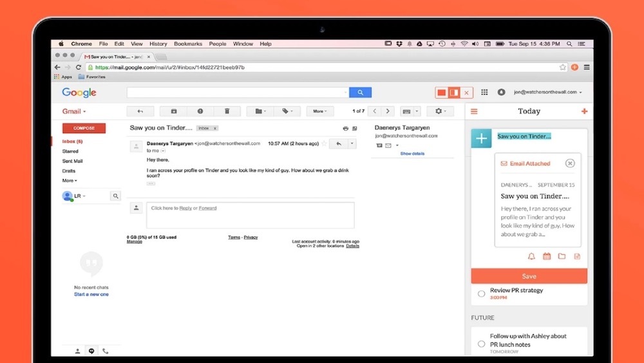
Task: Switch extension to split panel view
Action: [x=454, y=93]
